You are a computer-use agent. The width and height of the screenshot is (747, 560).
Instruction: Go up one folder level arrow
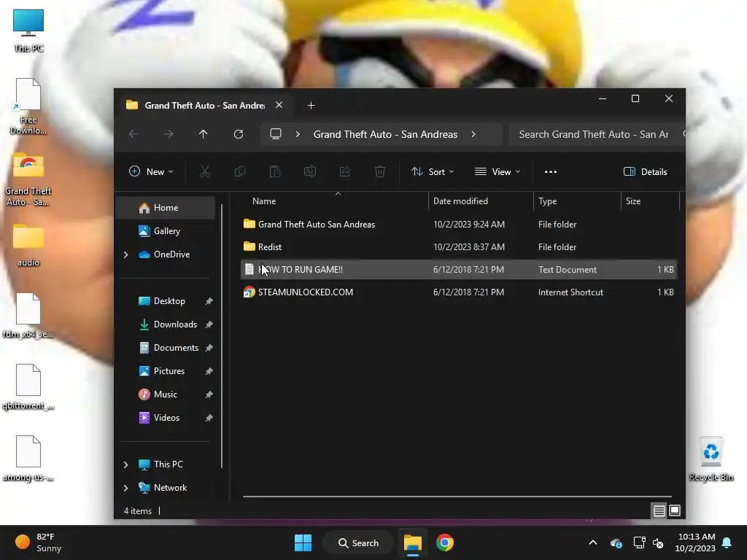pos(204,134)
